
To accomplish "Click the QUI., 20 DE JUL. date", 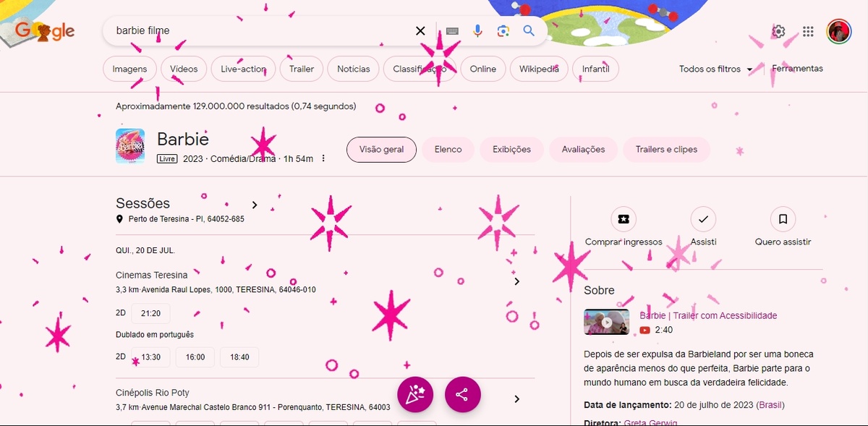I will coord(145,250).
